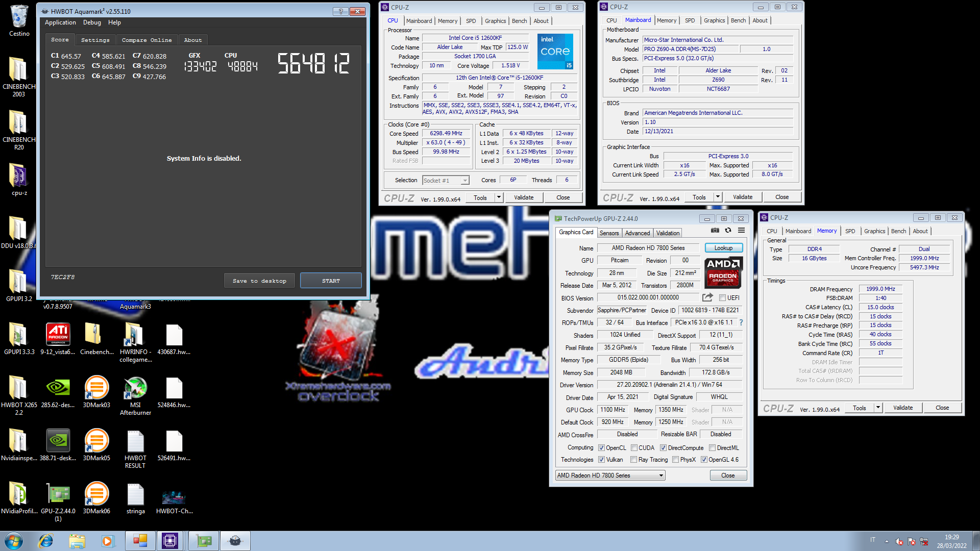This screenshot has width=980, height=551.
Task: Expand Tools arrow in CPU-Z Memory window
Action: click(x=878, y=408)
